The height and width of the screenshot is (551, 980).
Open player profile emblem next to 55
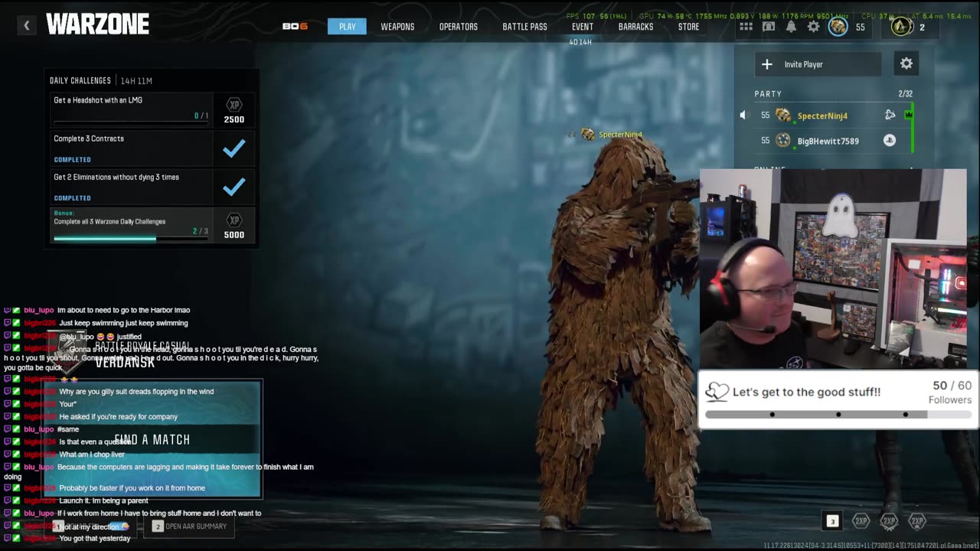click(838, 27)
